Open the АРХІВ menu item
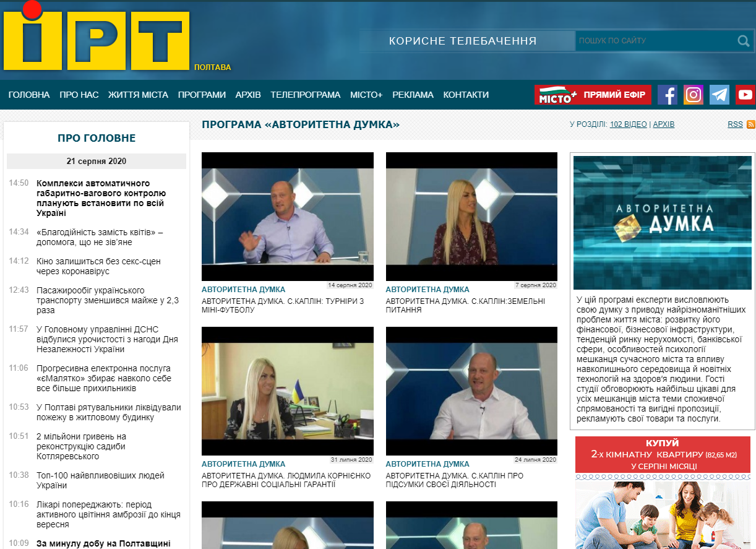Screen dimensions: 756x549 click(248, 95)
